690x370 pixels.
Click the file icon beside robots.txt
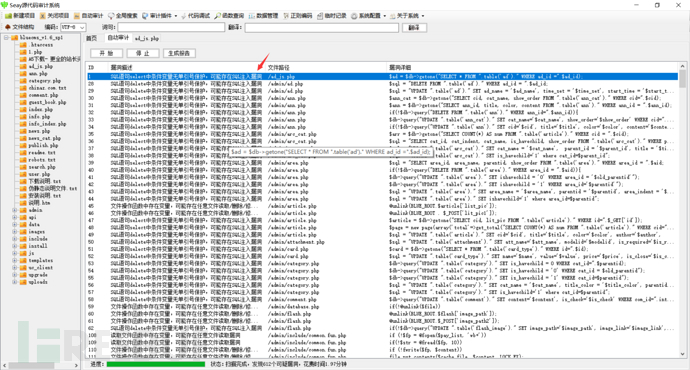pyautogui.click(x=23, y=160)
